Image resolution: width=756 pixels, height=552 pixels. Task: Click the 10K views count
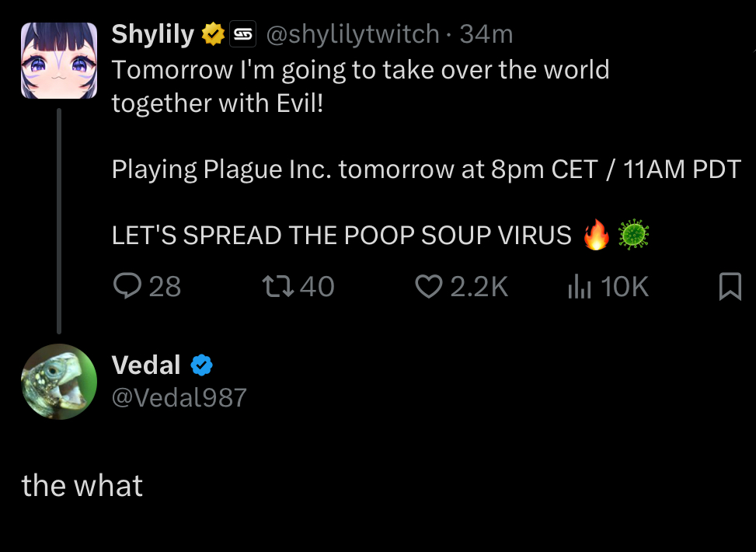625,288
